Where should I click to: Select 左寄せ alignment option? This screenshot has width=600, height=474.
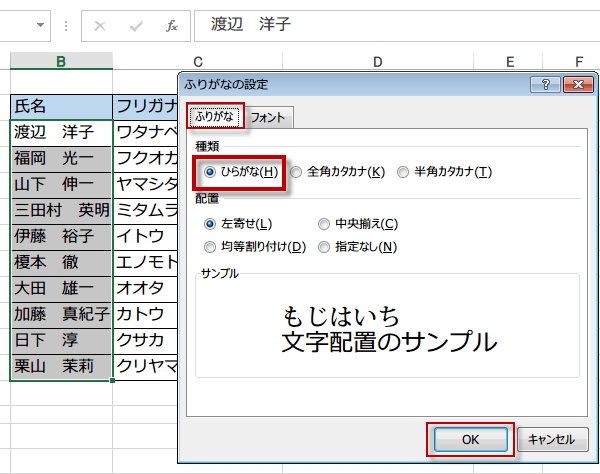210,223
